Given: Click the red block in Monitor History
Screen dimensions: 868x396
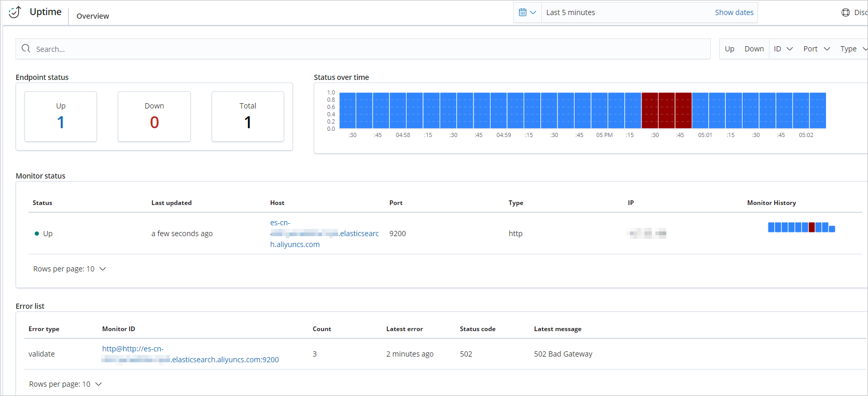Looking at the screenshot, I should click(x=811, y=227).
